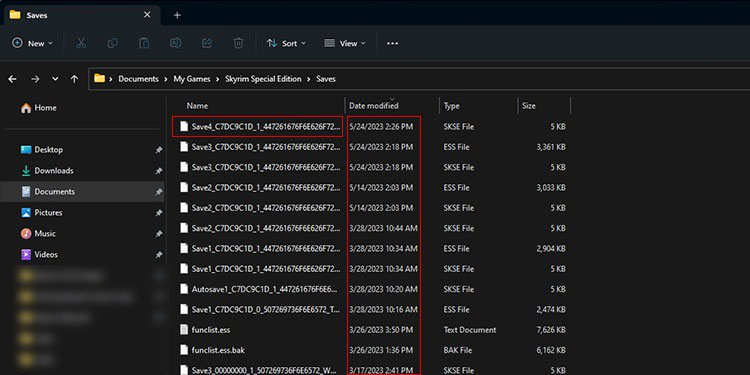Viewport: 750px width, 375px height.
Task: Click the Cut scissors icon
Action: [x=81, y=43]
